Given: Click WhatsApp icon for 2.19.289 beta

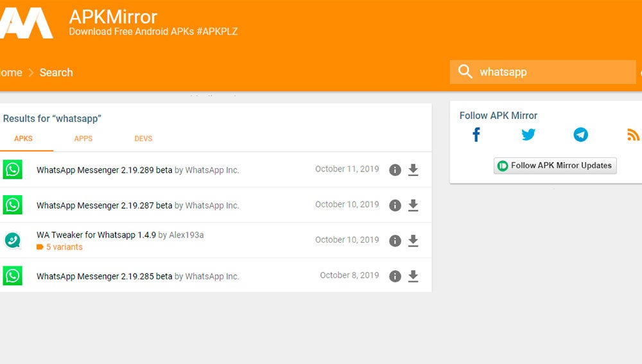Looking at the screenshot, I should coord(13,169).
